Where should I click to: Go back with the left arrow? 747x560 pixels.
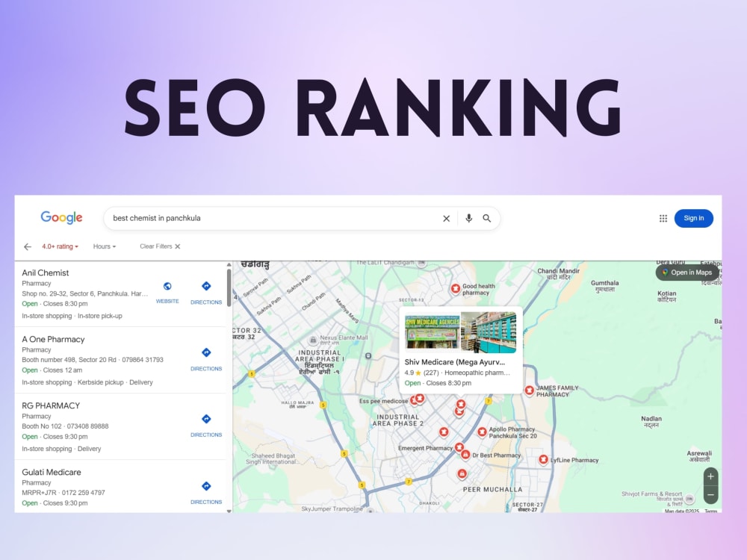coord(28,246)
